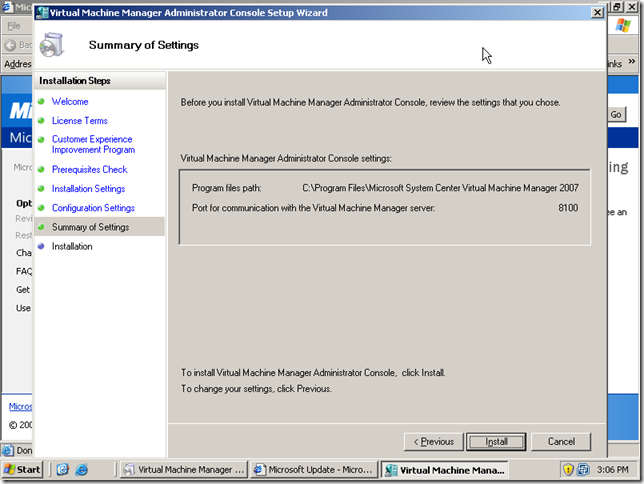Click Show Desktop quick launch icon
This screenshot has height=484, width=644.
point(63,470)
